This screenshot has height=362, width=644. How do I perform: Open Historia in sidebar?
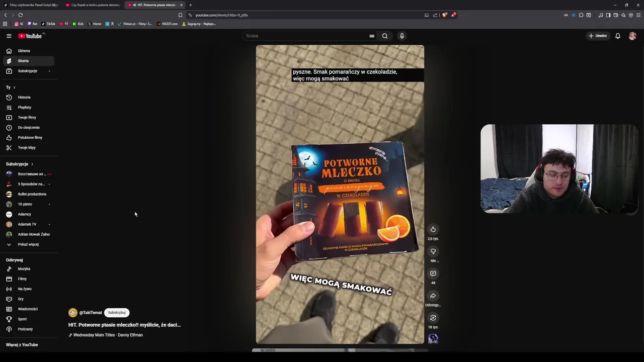29,97
